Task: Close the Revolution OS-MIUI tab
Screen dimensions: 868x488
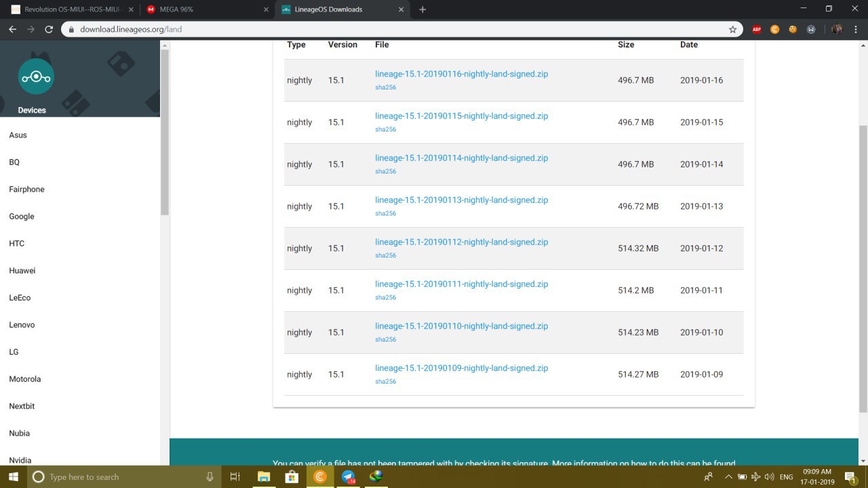Action: (x=130, y=9)
